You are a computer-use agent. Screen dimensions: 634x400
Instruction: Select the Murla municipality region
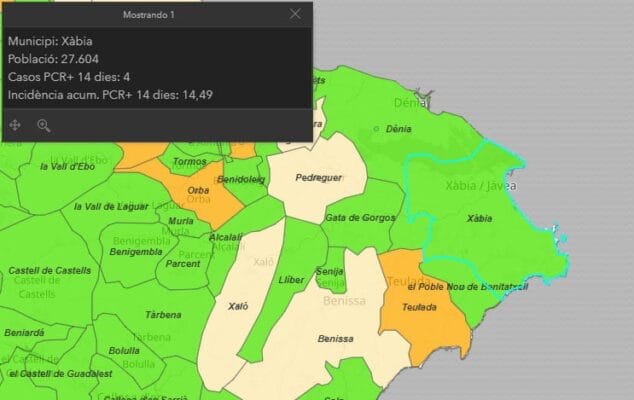[x=181, y=221]
